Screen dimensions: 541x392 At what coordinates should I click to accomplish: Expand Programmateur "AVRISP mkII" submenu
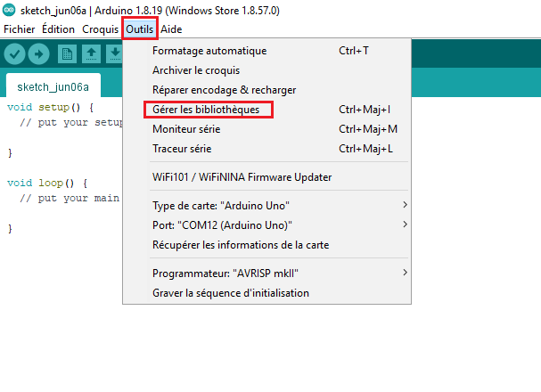(266, 274)
